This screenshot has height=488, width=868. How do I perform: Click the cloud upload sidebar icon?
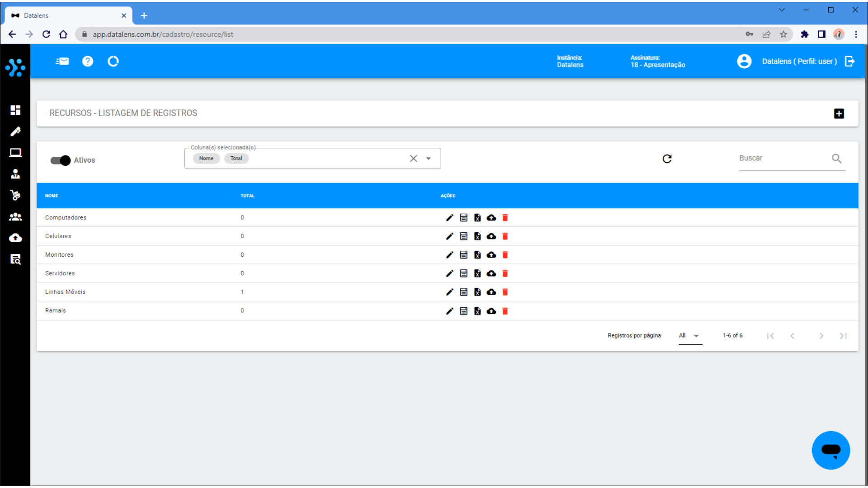click(15, 238)
